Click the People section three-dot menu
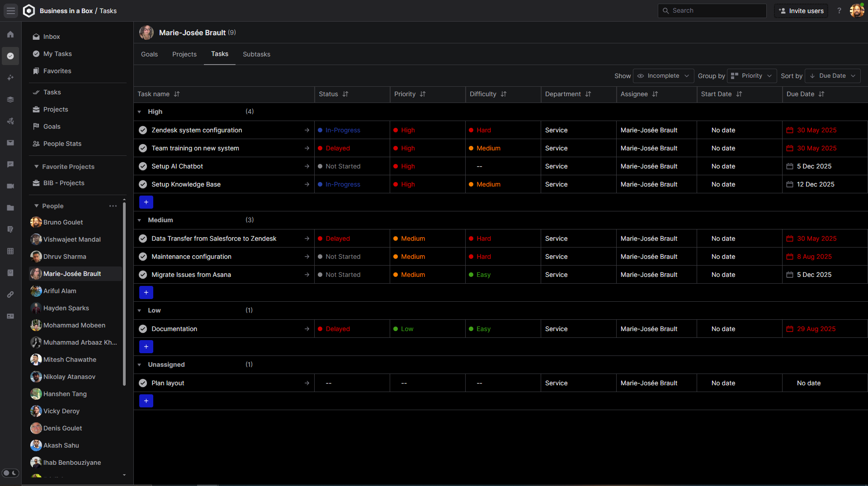Image resolution: width=868 pixels, height=486 pixels. point(113,206)
